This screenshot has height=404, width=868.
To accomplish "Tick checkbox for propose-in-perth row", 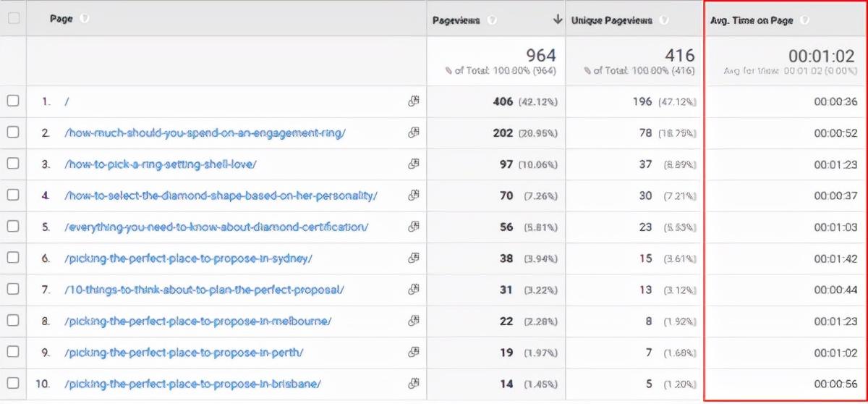I will coord(13,352).
